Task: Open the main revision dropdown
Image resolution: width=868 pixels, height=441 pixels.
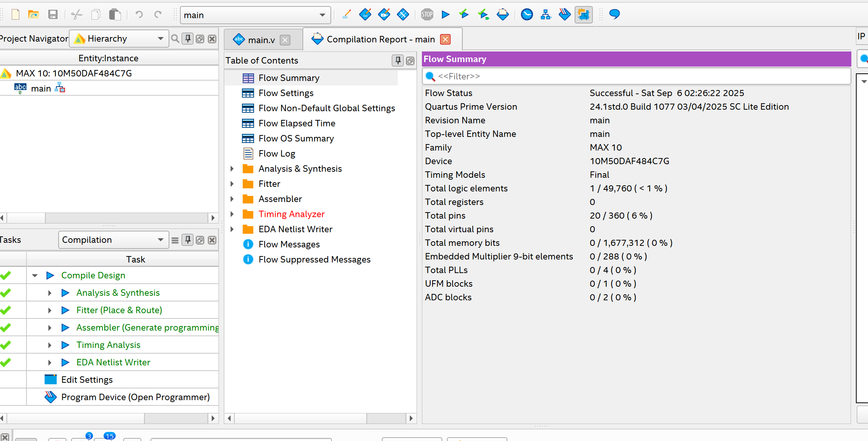Action: tap(255, 15)
